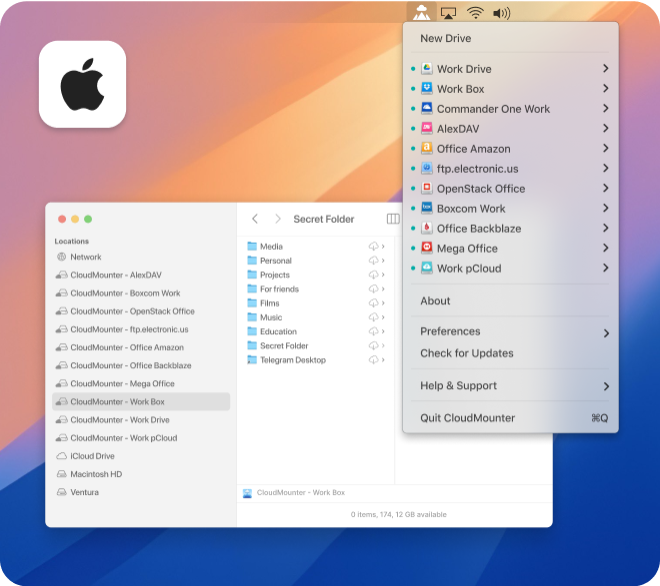This screenshot has height=586, width=660.
Task: Click the Apple logo tile
Action: coord(82,84)
